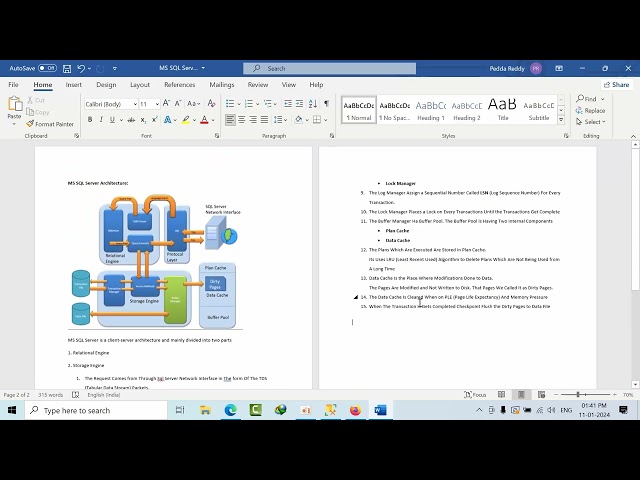The height and width of the screenshot is (480, 640).
Task: Open the line spacing dropdown
Action: tap(280, 120)
